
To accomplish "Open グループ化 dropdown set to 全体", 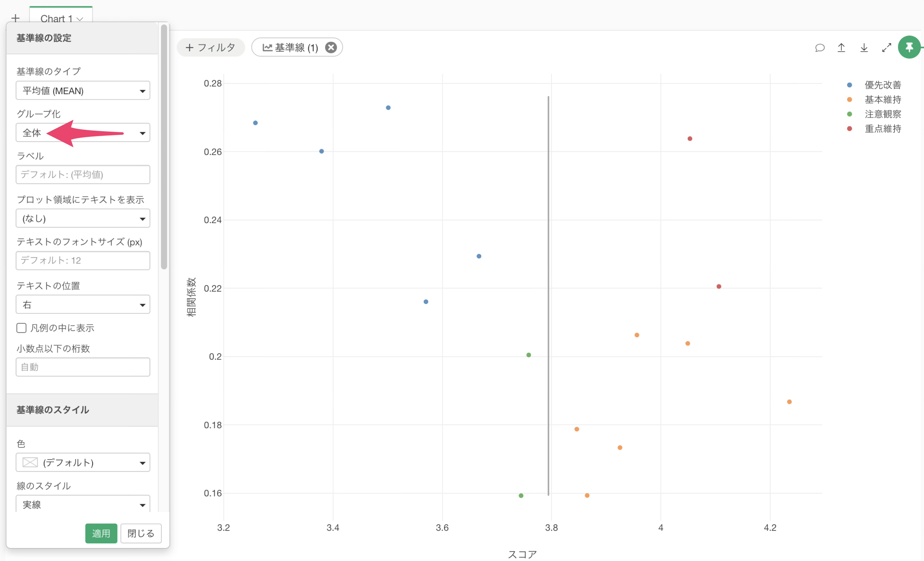I will [83, 133].
